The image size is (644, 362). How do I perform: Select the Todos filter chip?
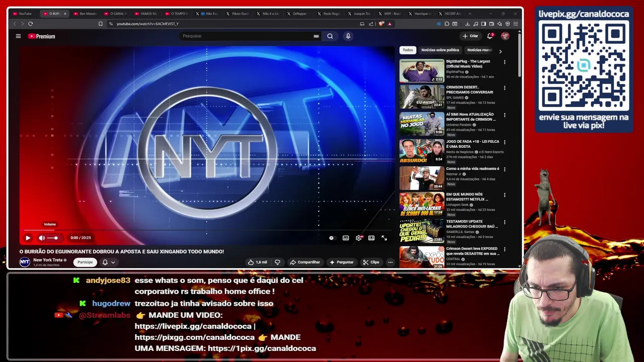tap(408, 50)
